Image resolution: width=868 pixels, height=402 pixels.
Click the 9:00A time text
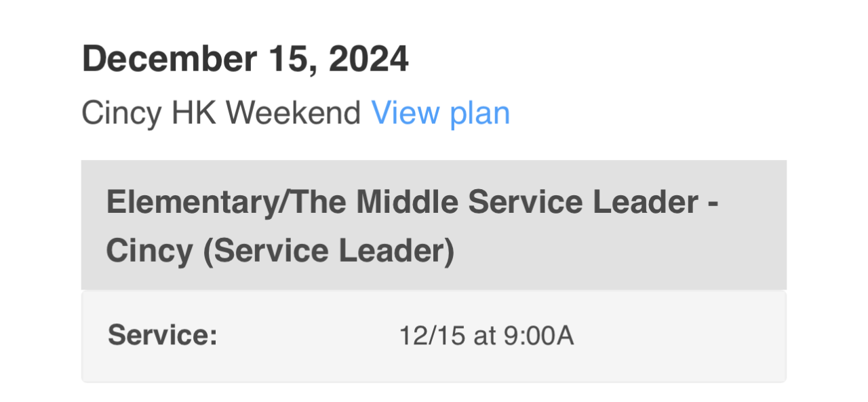click(x=539, y=336)
